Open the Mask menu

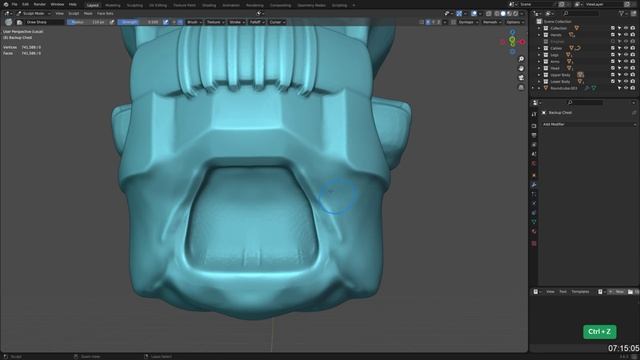88,13
